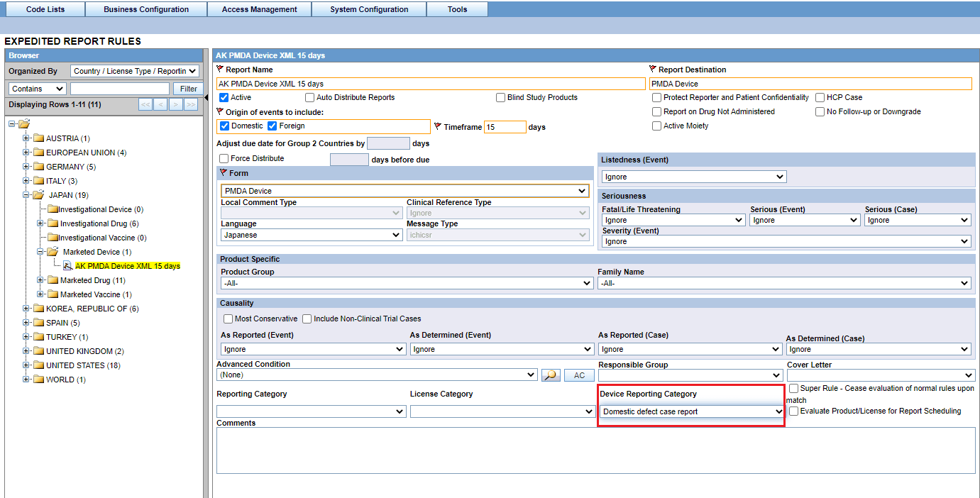Uncheck the Domestic origin checkbox
The width and height of the screenshot is (980, 498).
(225, 126)
